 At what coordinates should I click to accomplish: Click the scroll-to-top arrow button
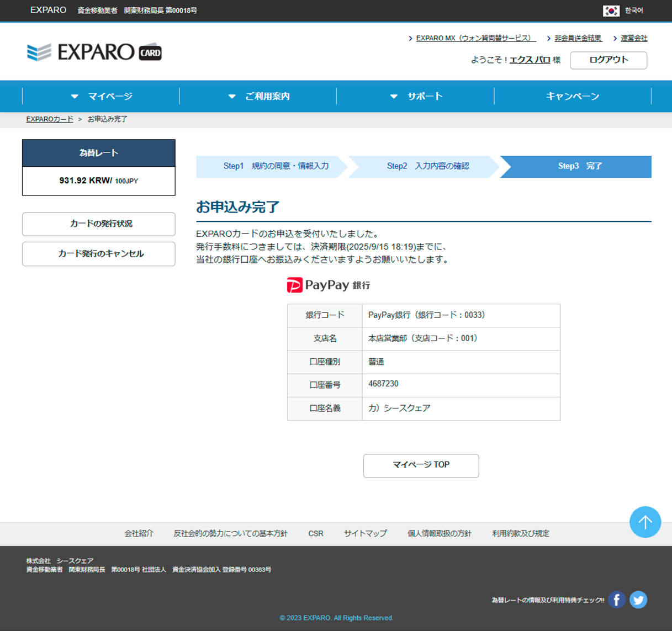coord(645,522)
